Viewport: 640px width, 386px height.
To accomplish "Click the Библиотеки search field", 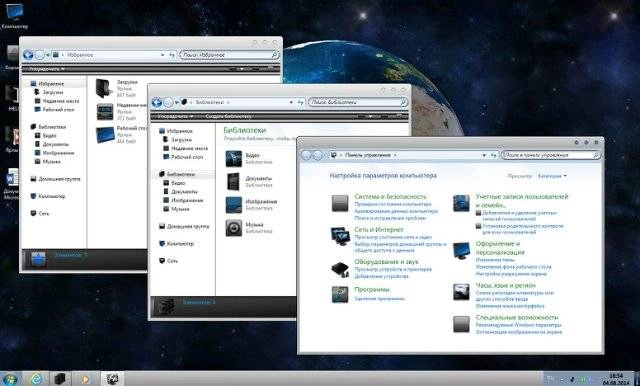I will [x=358, y=102].
